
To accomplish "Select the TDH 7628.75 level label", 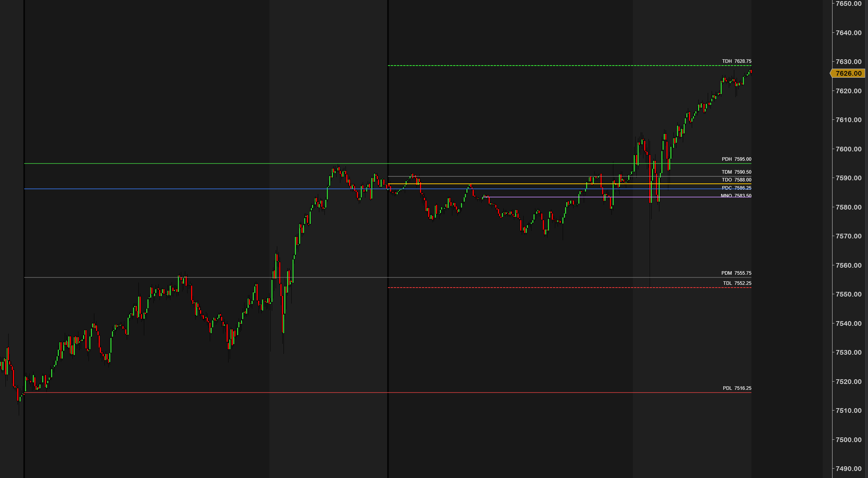I will 736,61.
